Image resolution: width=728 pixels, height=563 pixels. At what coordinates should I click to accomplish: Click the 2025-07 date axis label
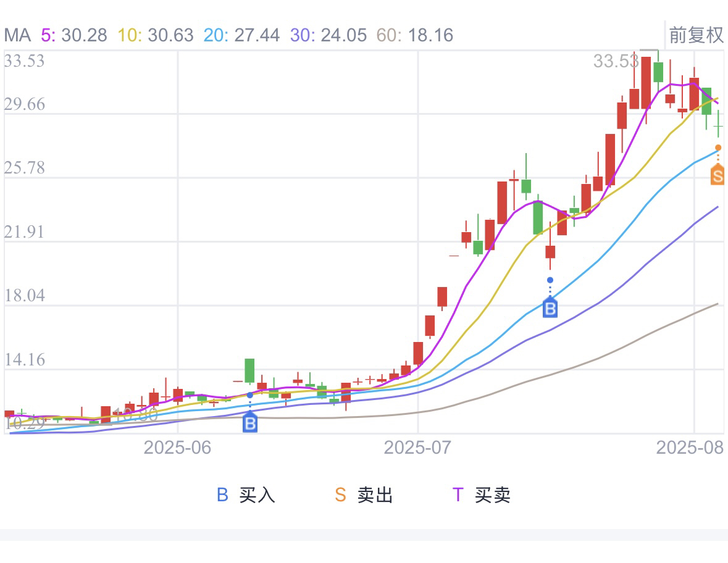[417, 448]
